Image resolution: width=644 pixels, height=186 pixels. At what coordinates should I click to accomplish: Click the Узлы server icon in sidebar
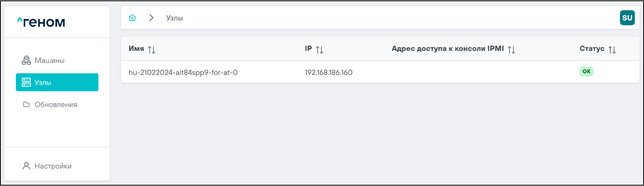click(x=26, y=83)
